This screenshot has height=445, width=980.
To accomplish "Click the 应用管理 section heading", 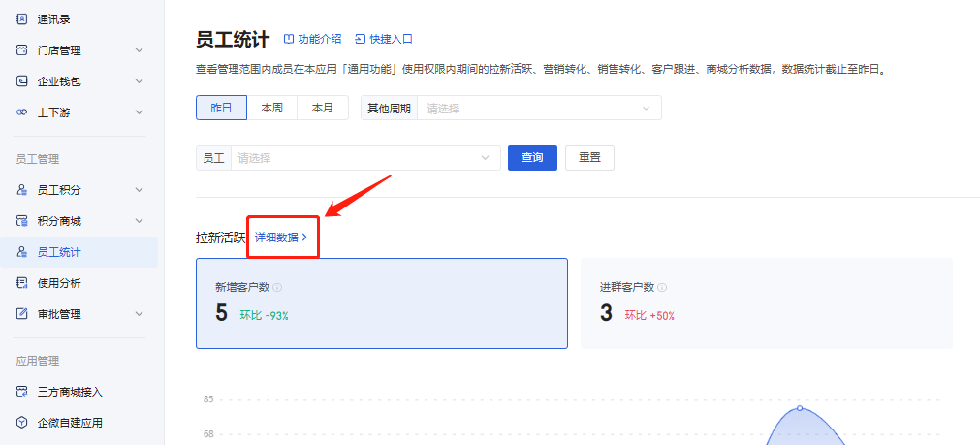I will pos(38,361).
